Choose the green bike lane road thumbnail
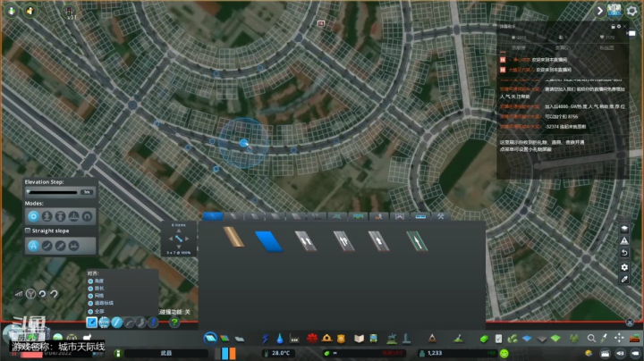This screenshot has width=644, height=361. pyautogui.click(x=417, y=240)
